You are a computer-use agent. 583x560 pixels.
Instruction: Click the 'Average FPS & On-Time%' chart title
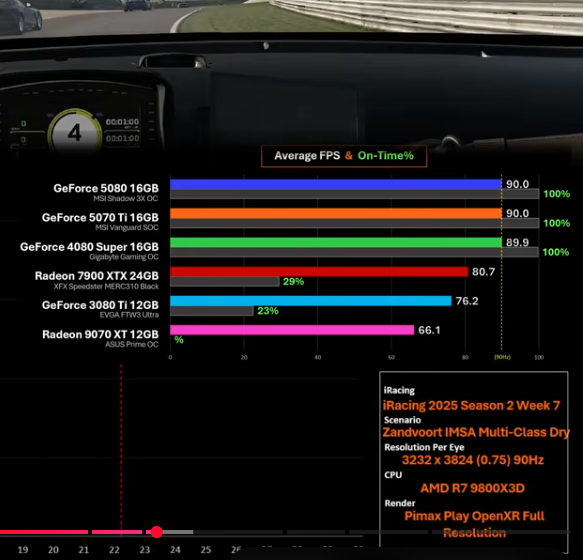pyautogui.click(x=344, y=156)
